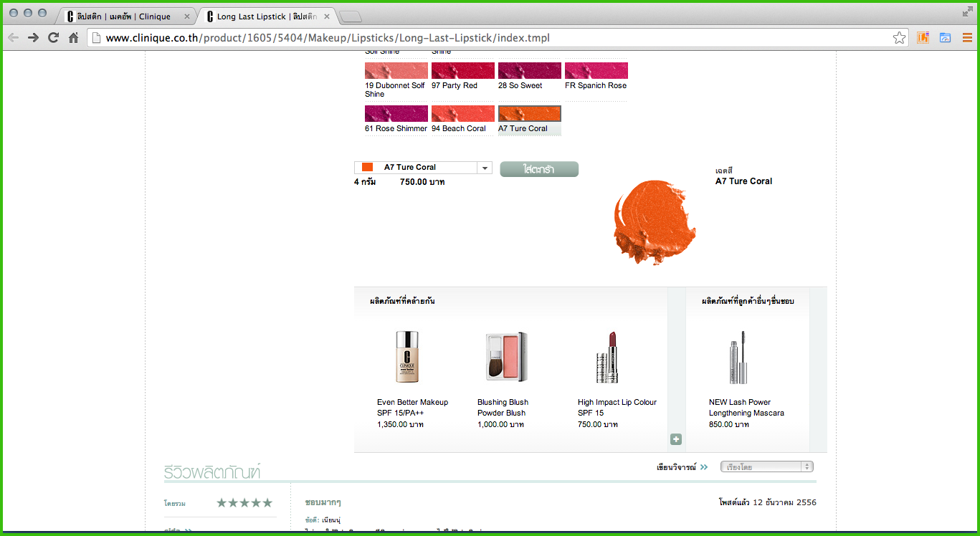Bookmark page with star icon

899,38
